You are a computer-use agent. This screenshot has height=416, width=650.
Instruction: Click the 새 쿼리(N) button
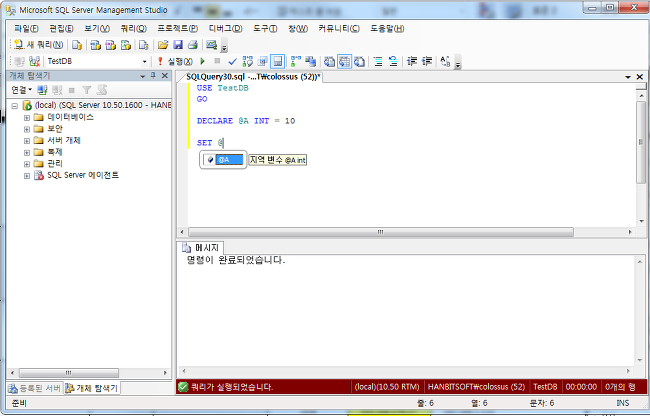(38, 45)
